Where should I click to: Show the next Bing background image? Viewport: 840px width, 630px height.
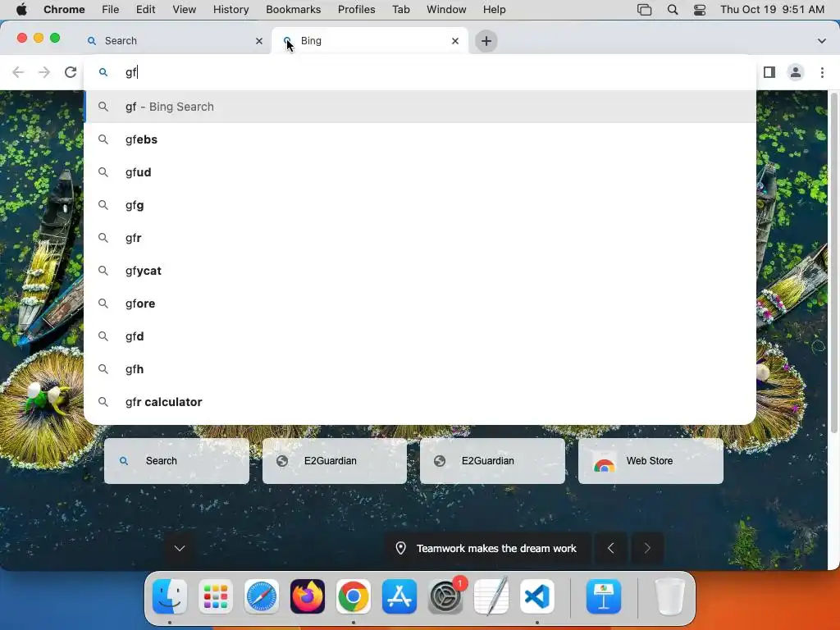(x=647, y=548)
